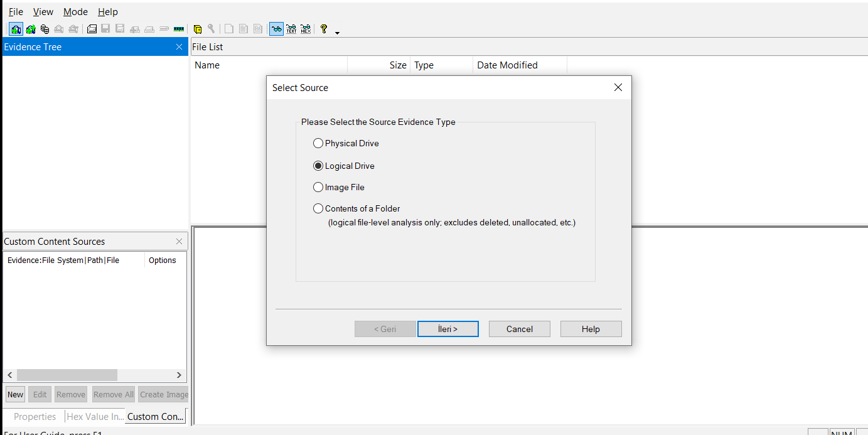Viewport: 868px width, 435px height.
Task: Open the File menu
Action: tap(16, 12)
